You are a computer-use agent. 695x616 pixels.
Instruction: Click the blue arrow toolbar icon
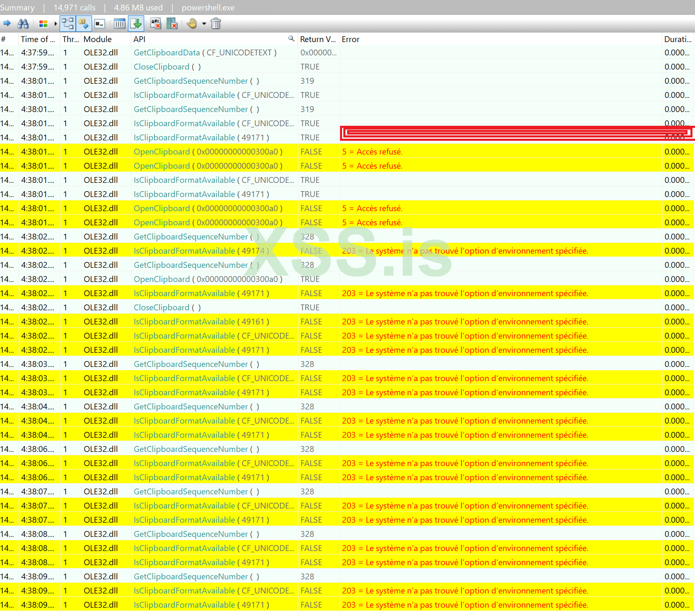click(x=7, y=24)
